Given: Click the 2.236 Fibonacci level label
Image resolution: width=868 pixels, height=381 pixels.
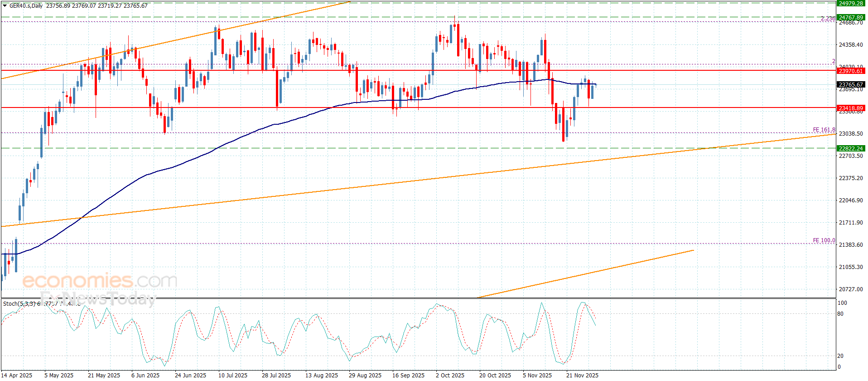Looking at the screenshot, I should pyautogui.click(x=828, y=19).
